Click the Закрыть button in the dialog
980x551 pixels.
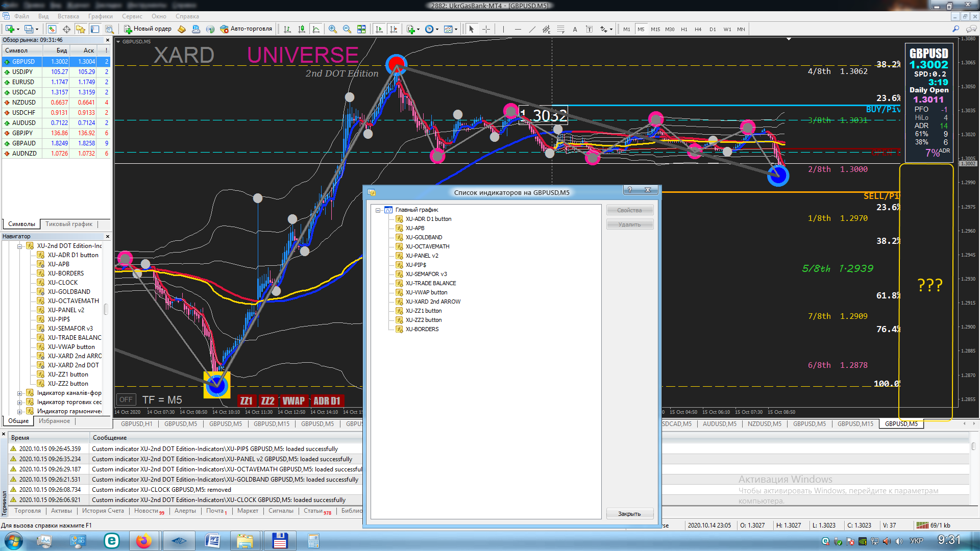coord(629,514)
